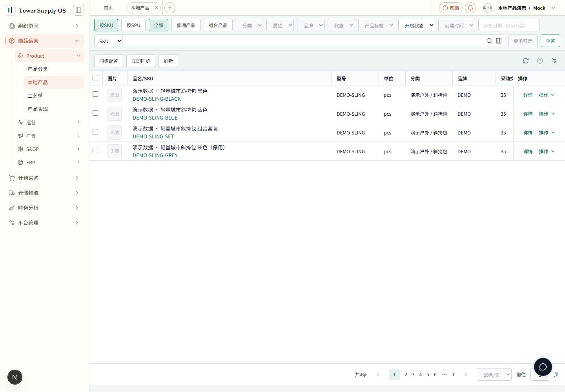The image size is (565, 392).
Task: Go to page 3 in pagination
Action: point(413,374)
